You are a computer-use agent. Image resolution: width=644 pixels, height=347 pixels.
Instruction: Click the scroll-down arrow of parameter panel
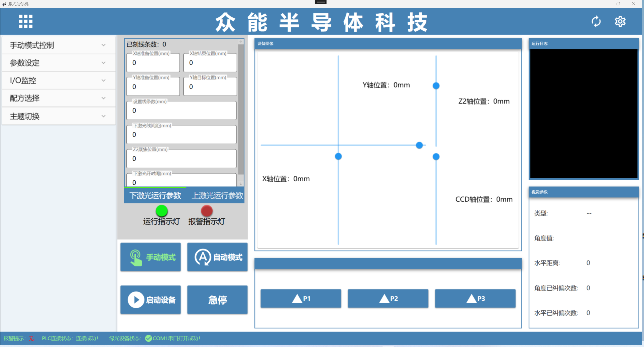point(241,184)
